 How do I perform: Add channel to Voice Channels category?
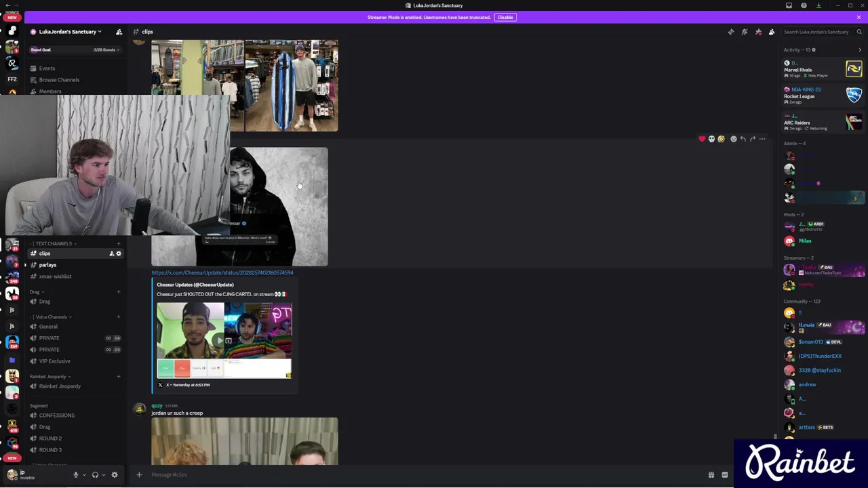119,317
